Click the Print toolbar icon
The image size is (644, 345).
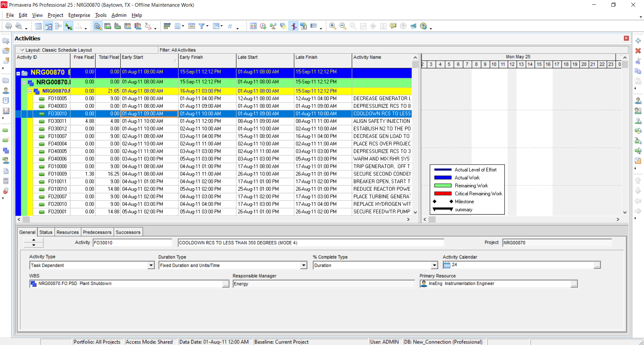click(x=9, y=26)
